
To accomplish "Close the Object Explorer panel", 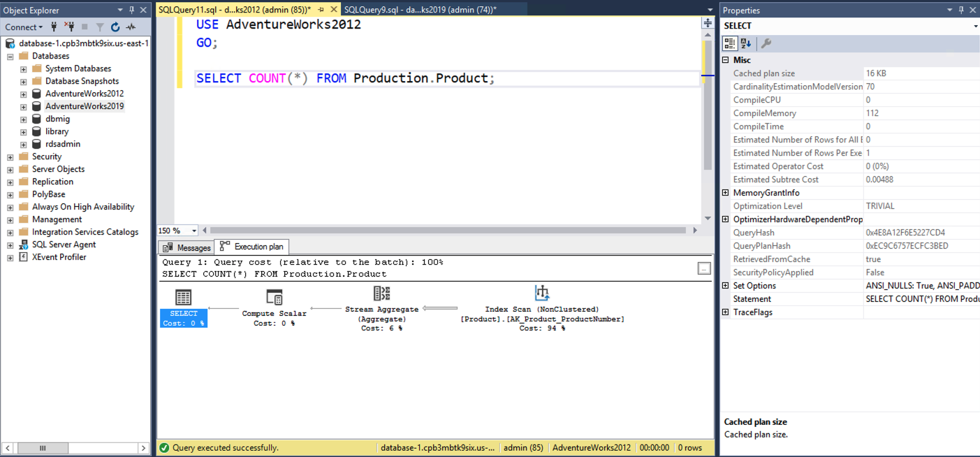I will (x=143, y=10).
